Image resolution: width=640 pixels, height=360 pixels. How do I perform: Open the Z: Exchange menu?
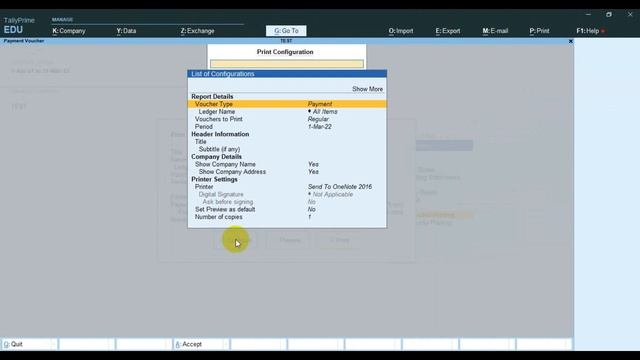197,31
